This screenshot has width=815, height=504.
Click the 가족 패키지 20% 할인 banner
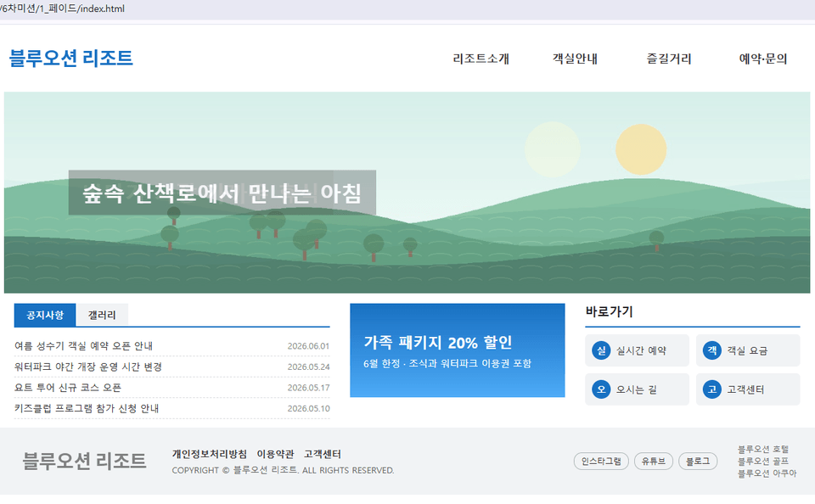(x=458, y=350)
